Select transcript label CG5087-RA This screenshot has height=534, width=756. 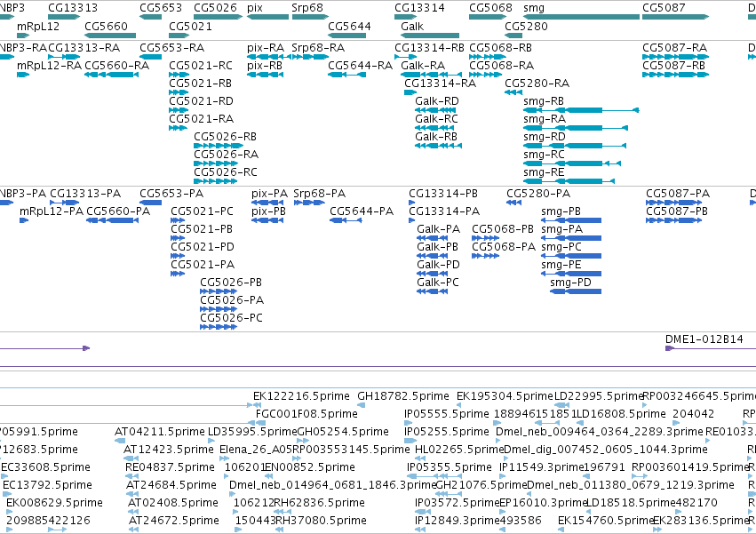[x=674, y=48]
